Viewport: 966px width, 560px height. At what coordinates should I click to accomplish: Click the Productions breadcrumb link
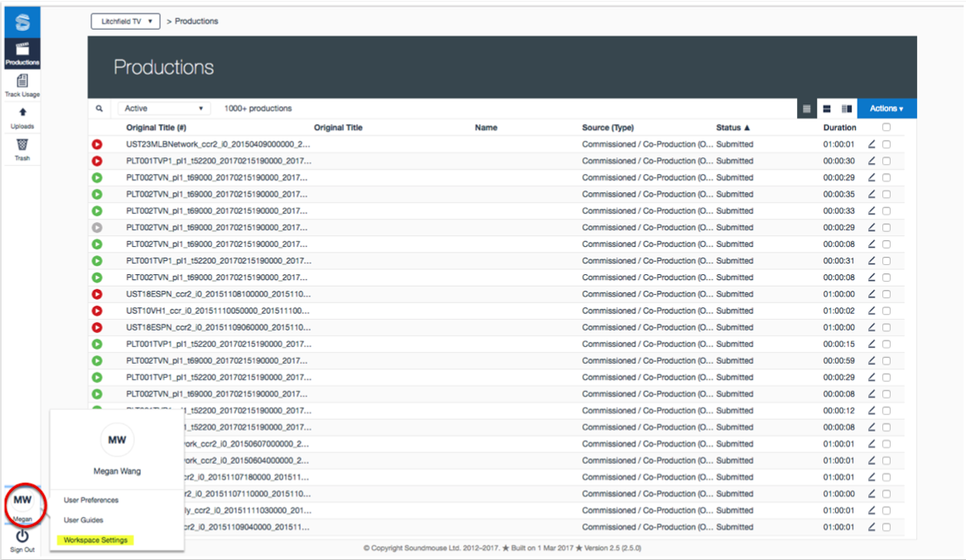(196, 21)
